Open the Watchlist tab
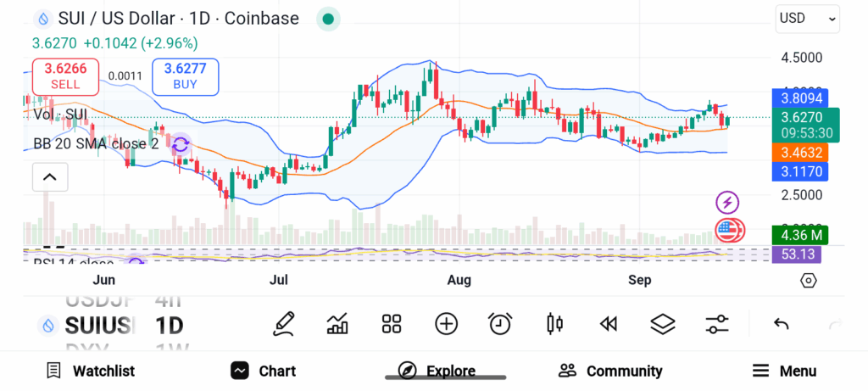 [x=91, y=371]
